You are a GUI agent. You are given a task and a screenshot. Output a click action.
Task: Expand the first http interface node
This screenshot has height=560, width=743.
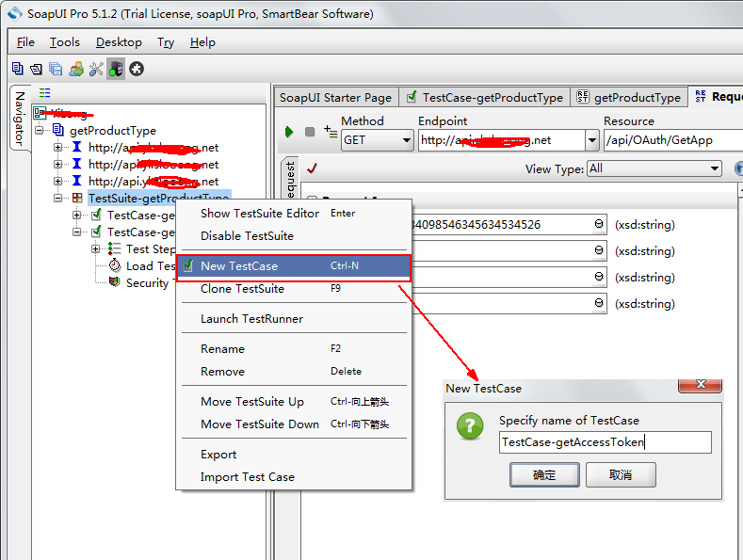point(57,148)
